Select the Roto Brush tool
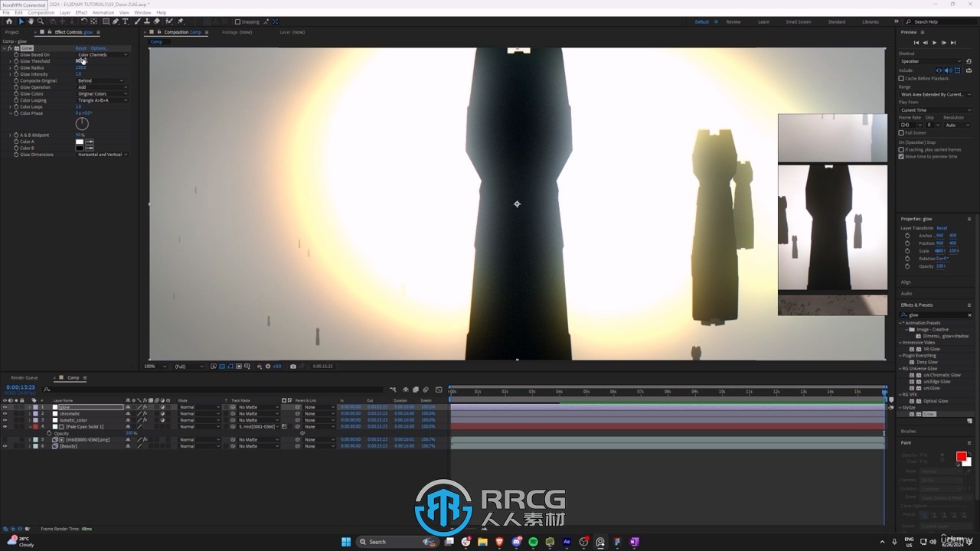This screenshot has width=980, height=551. (168, 21)
